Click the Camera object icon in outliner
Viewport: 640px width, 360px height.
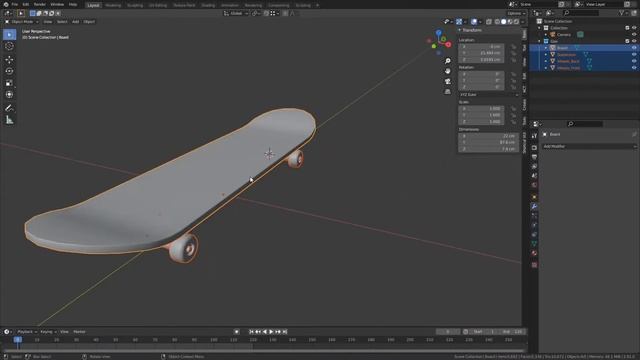(x=553, y=35)
